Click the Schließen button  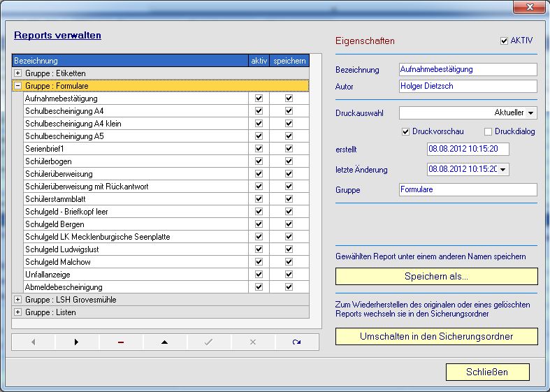pos(487,372)
